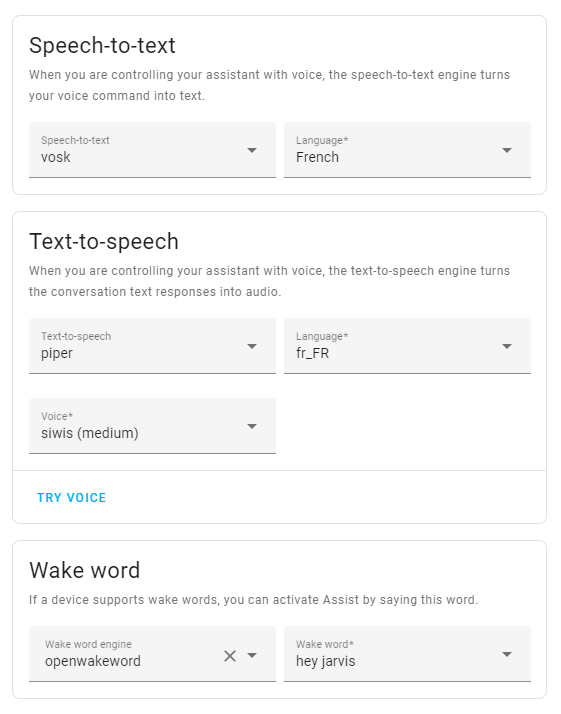The width and height of the screenshot is (561, 714).
Task: Expand the Wake word engine dropdown arrow
Action: point(252,656)
